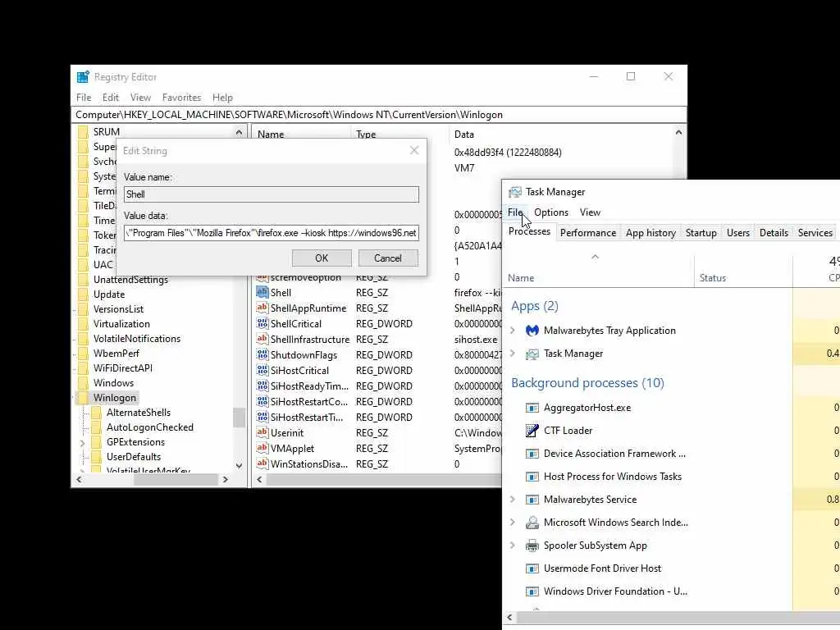Switch to the Startup tab

pyautogui.click(x=701, y=232)
